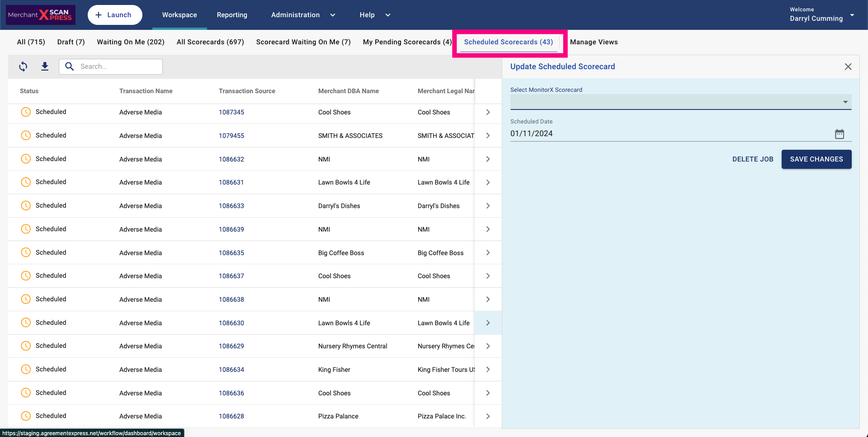Viewport: 868px width, 437px height.
Task: Sort by Merchant DBA Name column header
Action: tap(349, 91)
